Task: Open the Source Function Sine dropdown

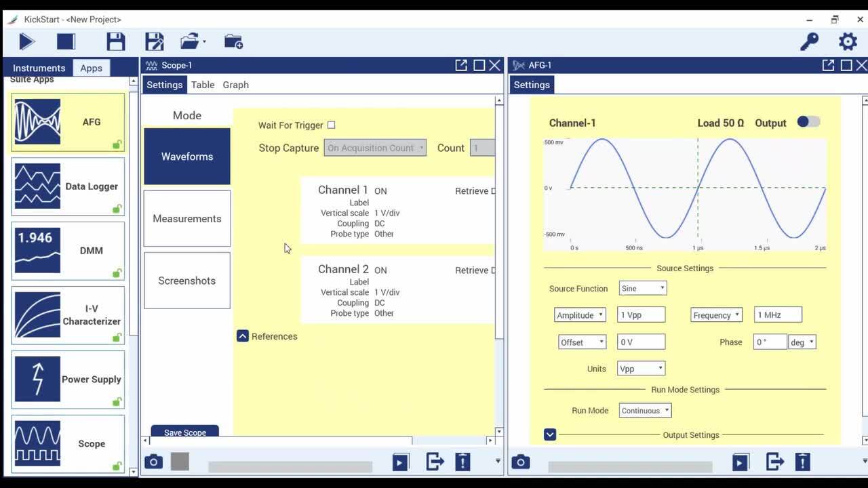Action: (x=643, y=289)
